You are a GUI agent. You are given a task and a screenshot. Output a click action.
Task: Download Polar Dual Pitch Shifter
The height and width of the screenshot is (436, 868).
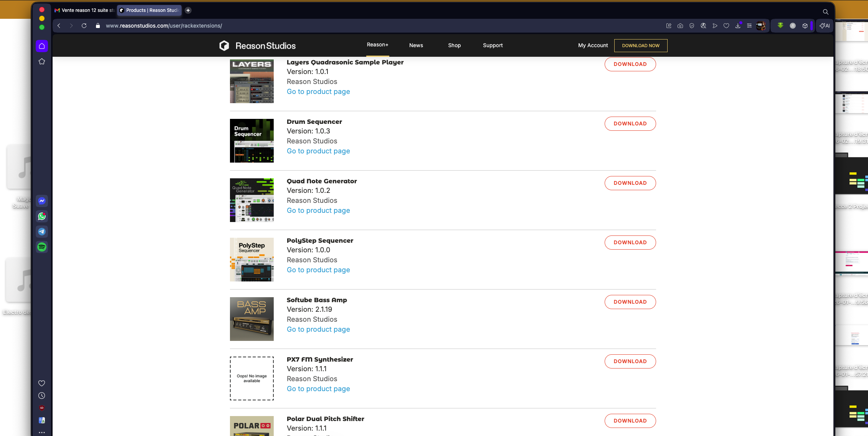coord(630,421)
